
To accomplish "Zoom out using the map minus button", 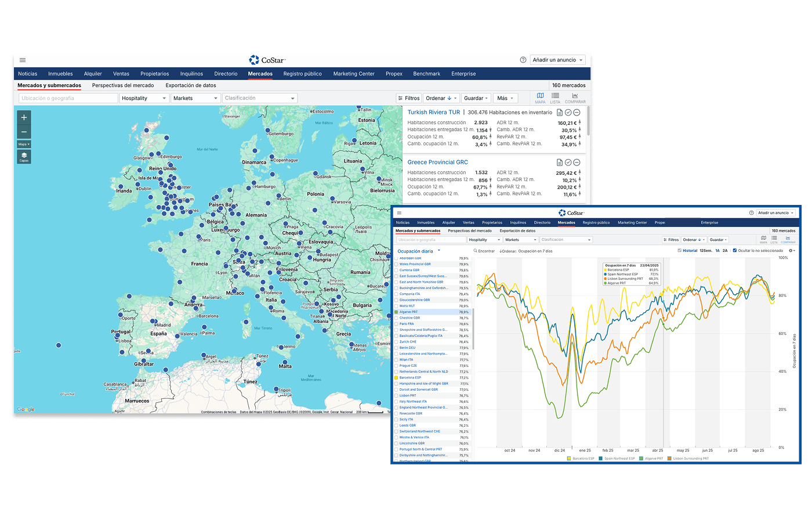I will coord(24,132).
